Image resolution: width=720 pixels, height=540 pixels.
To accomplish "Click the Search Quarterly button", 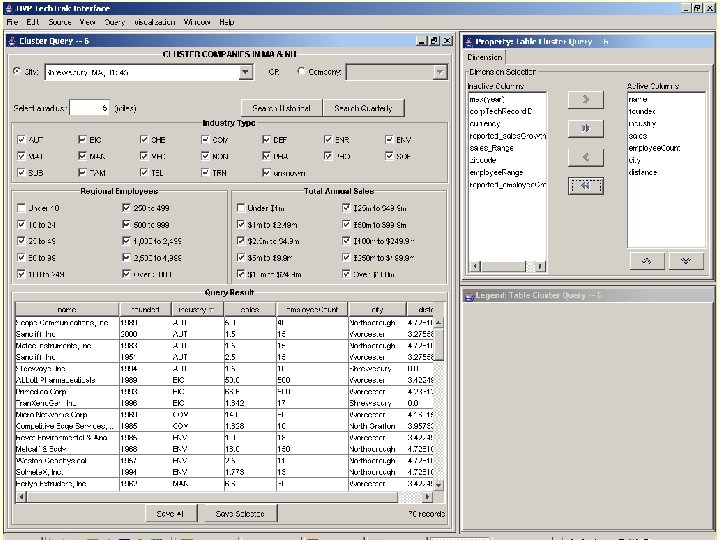I will click(x=363, y=107).
